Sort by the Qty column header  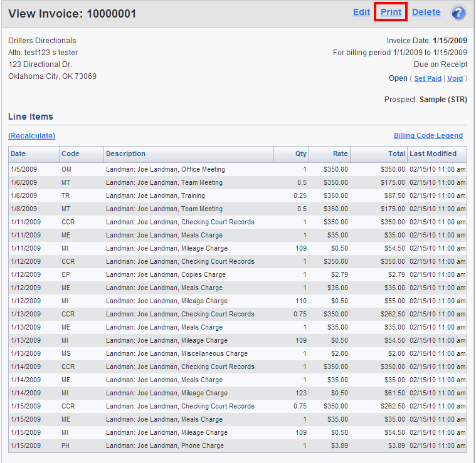point(301,153)
